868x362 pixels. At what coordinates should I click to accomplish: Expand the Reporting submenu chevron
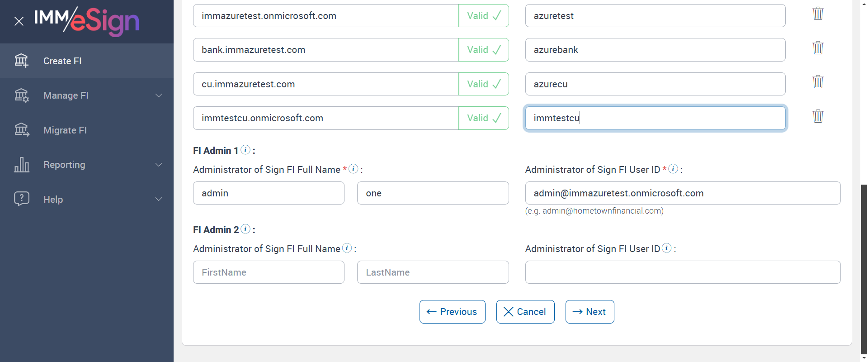(159, 165)
